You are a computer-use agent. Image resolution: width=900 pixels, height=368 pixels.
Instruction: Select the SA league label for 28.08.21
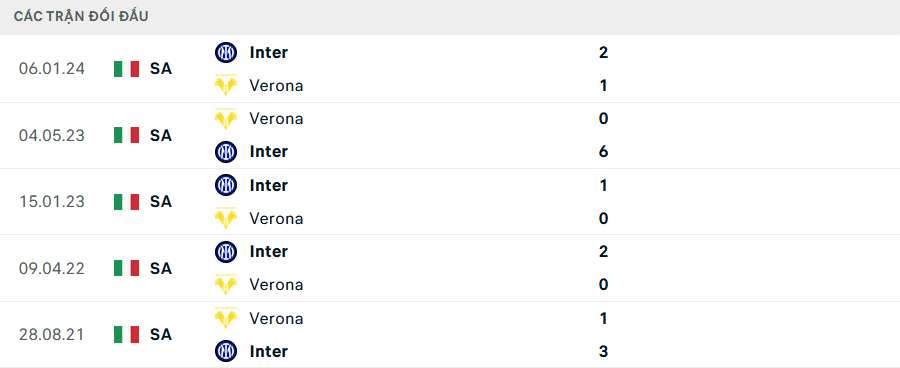(161, 335)
